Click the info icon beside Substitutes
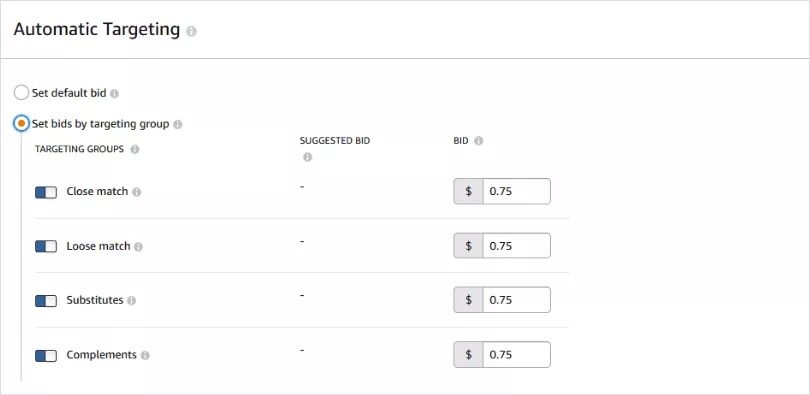Viewport: 810px width, 395px height. pos(131,301)
